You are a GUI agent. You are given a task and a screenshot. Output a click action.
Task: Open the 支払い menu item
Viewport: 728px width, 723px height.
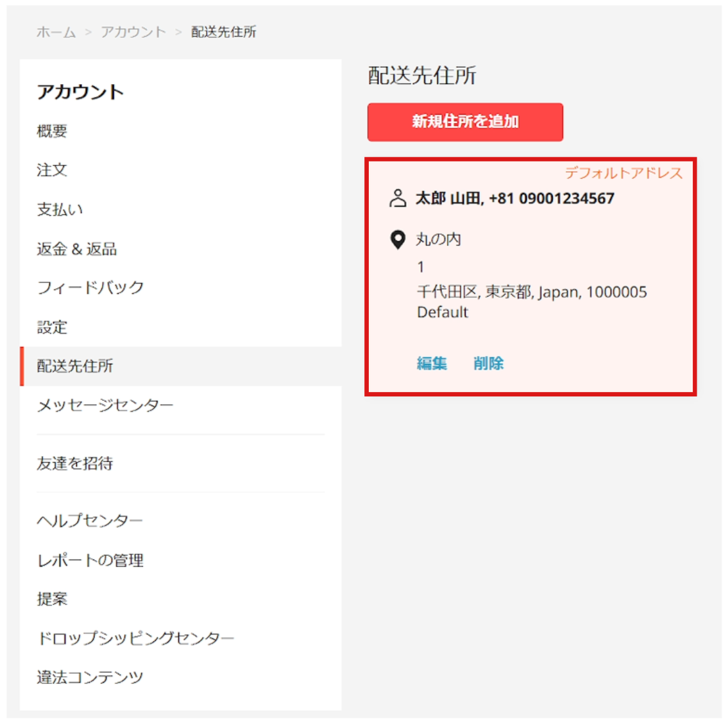60,209
